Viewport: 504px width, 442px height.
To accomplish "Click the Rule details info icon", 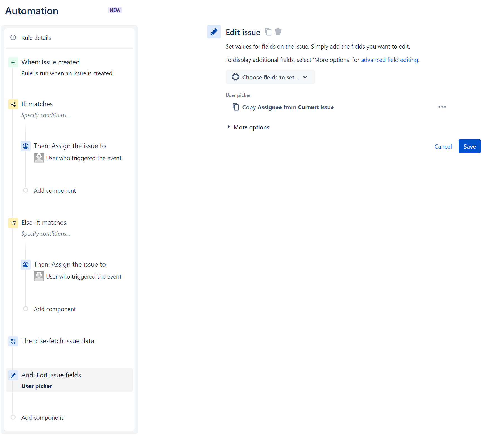I will click(13, 37).
